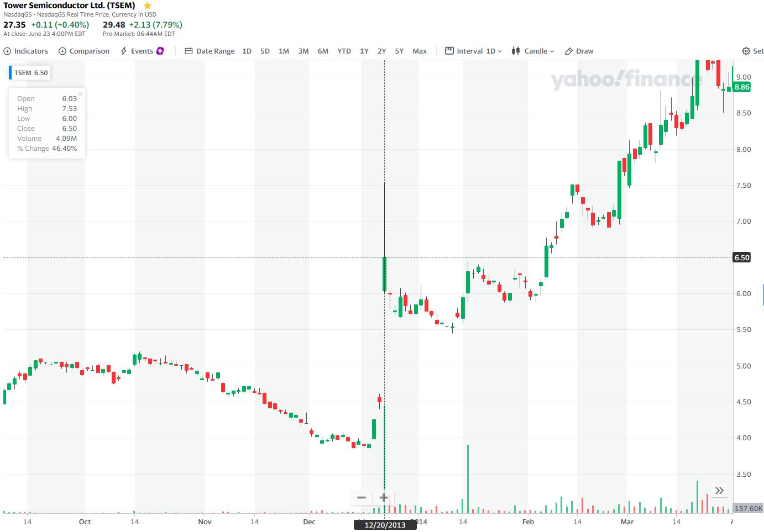The height and width of the screenshot is (532, 764).
Task: Click the 27.35 closing price
Action: click(x=14, y=25)
